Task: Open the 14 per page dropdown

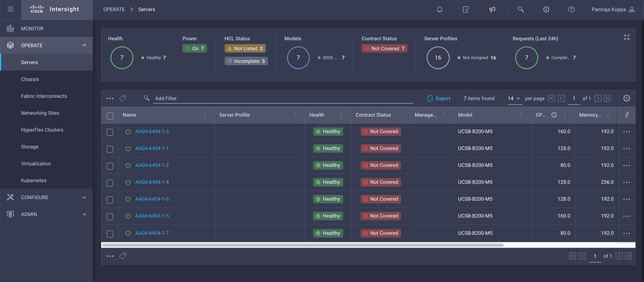Action: click(x=514, y=99)
